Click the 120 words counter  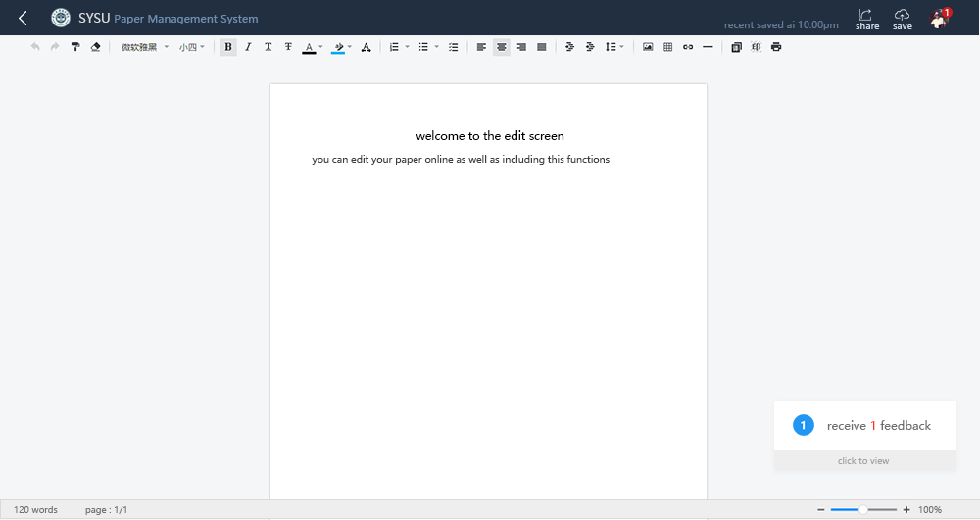click(x=35, y=510)
